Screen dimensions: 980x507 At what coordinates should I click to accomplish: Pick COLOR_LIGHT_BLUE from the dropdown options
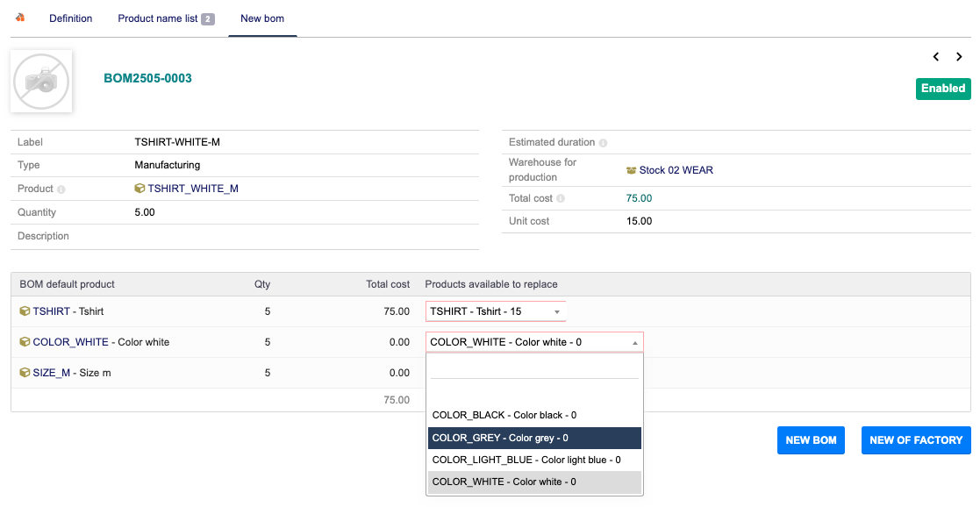point(534,460)
